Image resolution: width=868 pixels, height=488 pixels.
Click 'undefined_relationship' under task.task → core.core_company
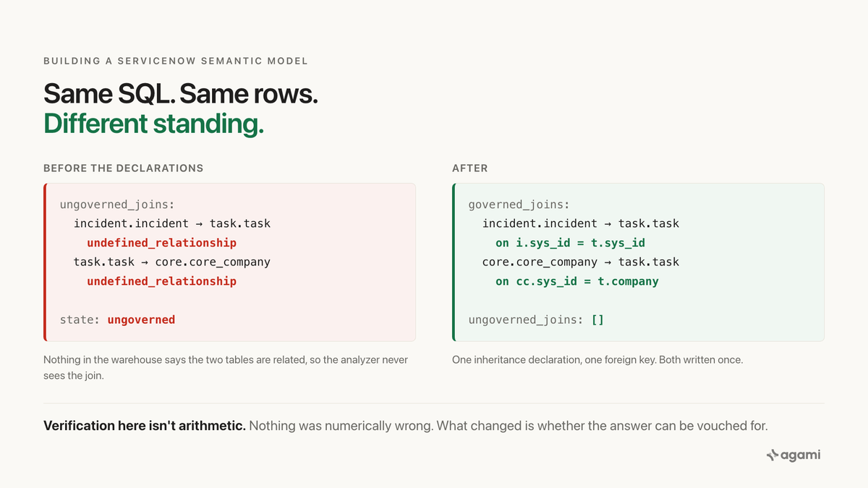pyautogui.click(x=161, y=281)
